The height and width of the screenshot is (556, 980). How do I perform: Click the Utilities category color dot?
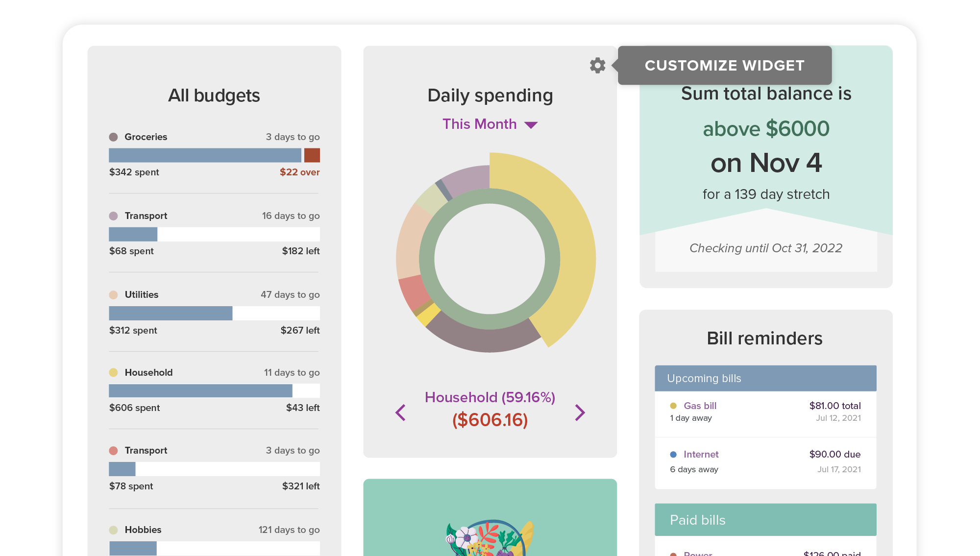coord(113,295)
